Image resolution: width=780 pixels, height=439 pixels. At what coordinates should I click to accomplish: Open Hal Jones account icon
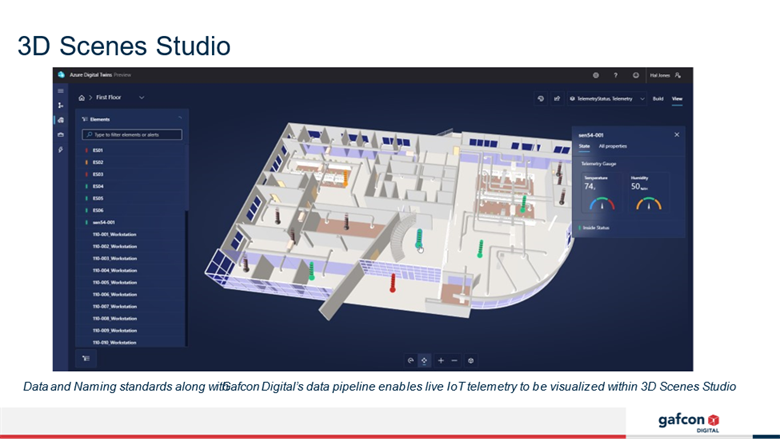pyautogui.click(x=678, y=75)
